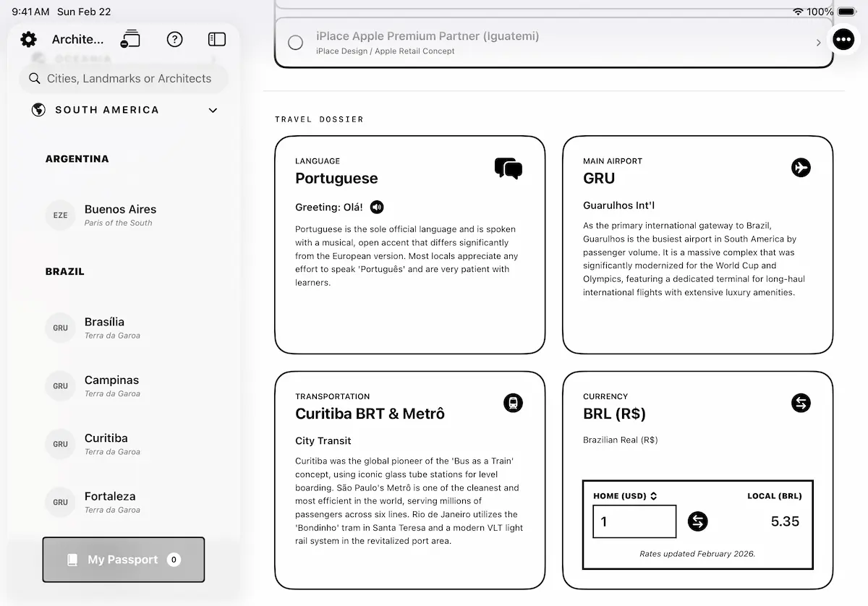Screen dimensions: 868x606
Task: Click the home currency amount field
Action: [x=634, y=521]
